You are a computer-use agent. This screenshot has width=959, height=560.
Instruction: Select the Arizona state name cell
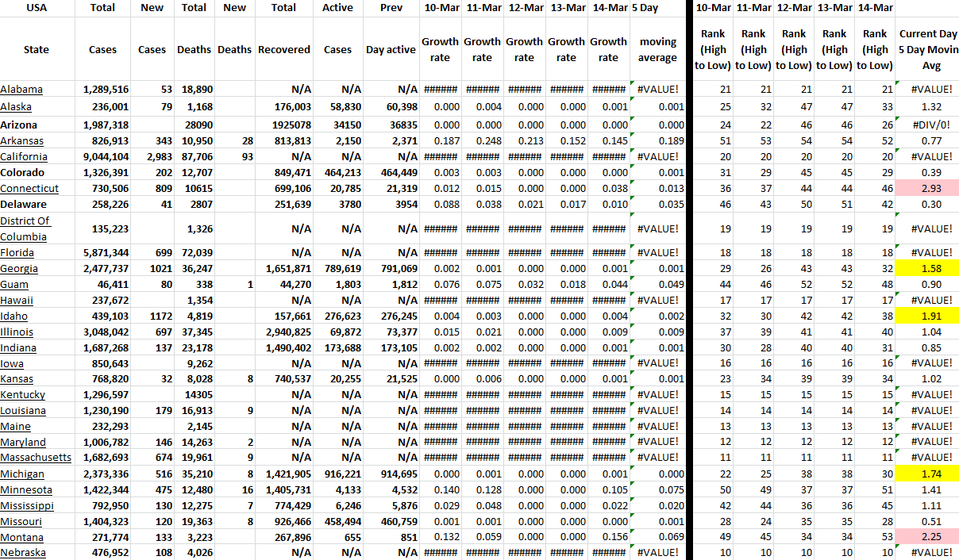click(21, 125)
